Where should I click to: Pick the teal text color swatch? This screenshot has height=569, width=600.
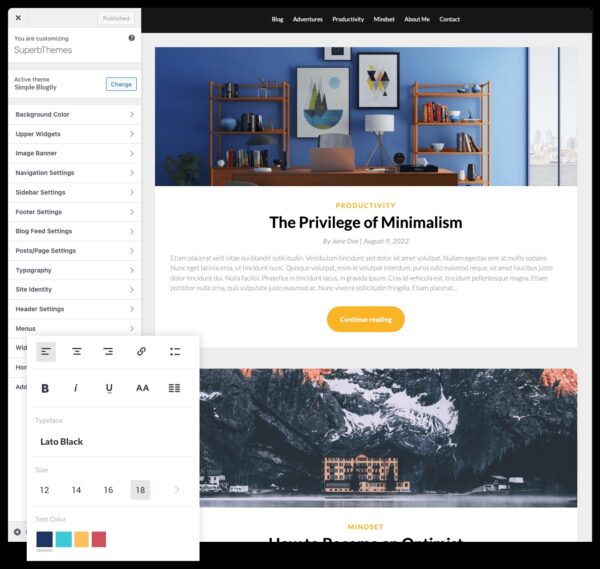[x=63, y=540]
